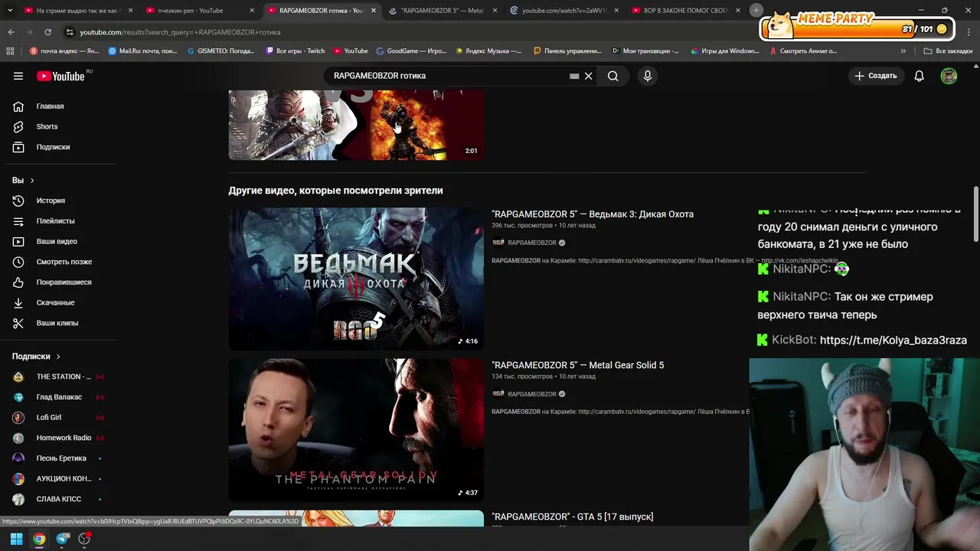The height and width of the screenshot is (551, 980).
Task: Click the Другие видео, которые посмотрели зрители heading
Action: tap(335, 191)
